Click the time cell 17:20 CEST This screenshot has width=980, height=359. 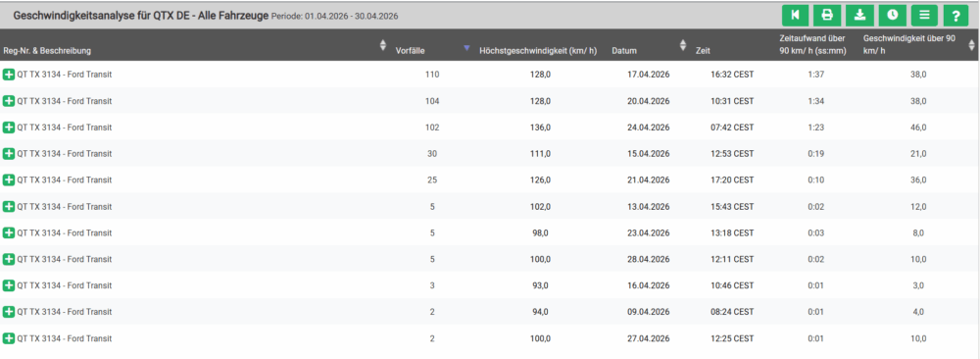click(732, 180)
